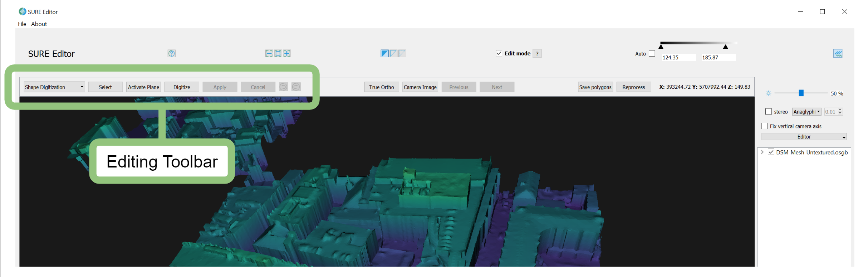Click the fit view to extent icon
The height and width of the screenshot is (277, 868).
(x=278, y=53)
